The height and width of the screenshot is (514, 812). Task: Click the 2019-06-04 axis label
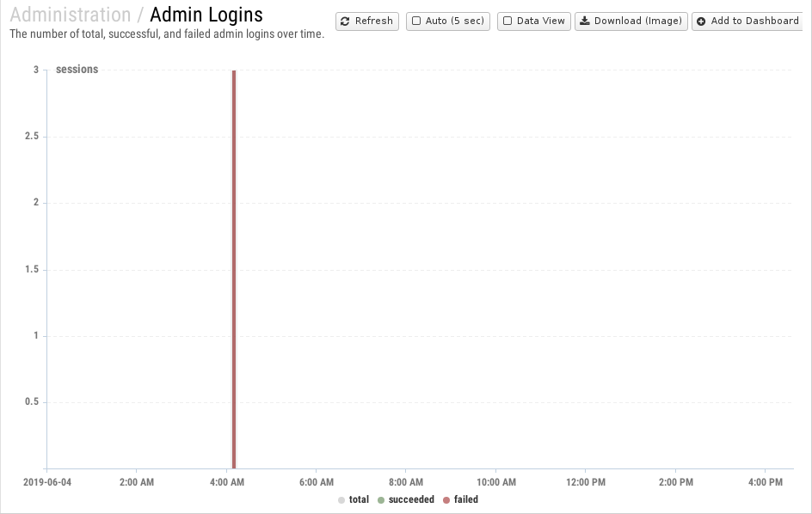click(47, 482)
